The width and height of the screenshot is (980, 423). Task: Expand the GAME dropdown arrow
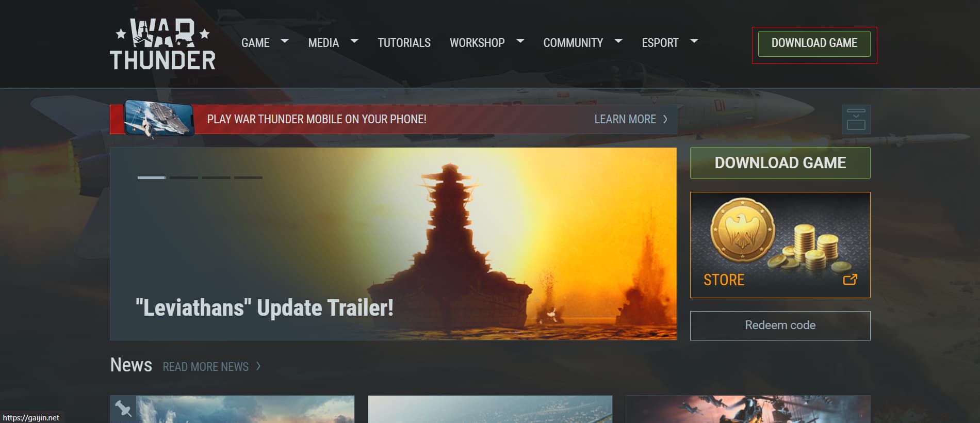click(284, 41)
